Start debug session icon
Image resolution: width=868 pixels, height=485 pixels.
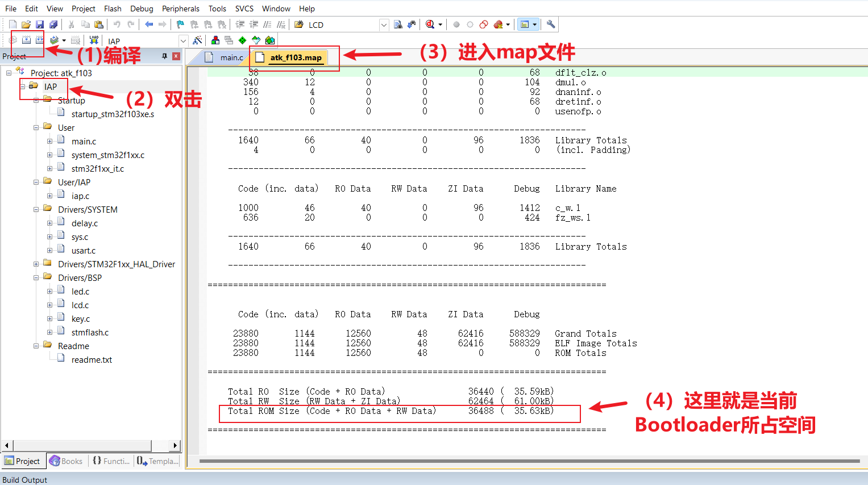click(430, 24)
